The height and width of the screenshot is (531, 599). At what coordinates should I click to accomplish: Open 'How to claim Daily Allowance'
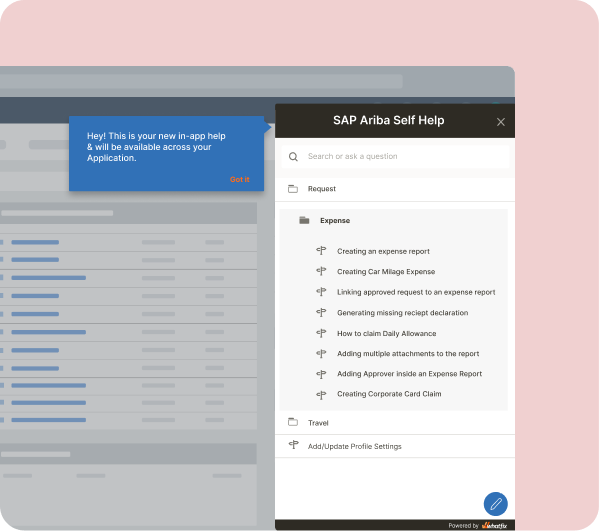pyautogui.click(x=386, y=333)
